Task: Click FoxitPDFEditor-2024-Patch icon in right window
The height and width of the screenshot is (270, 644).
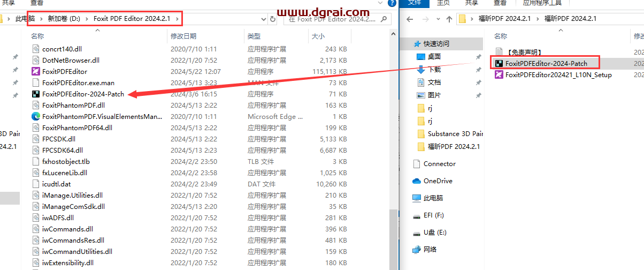Action: click(499, 63)
